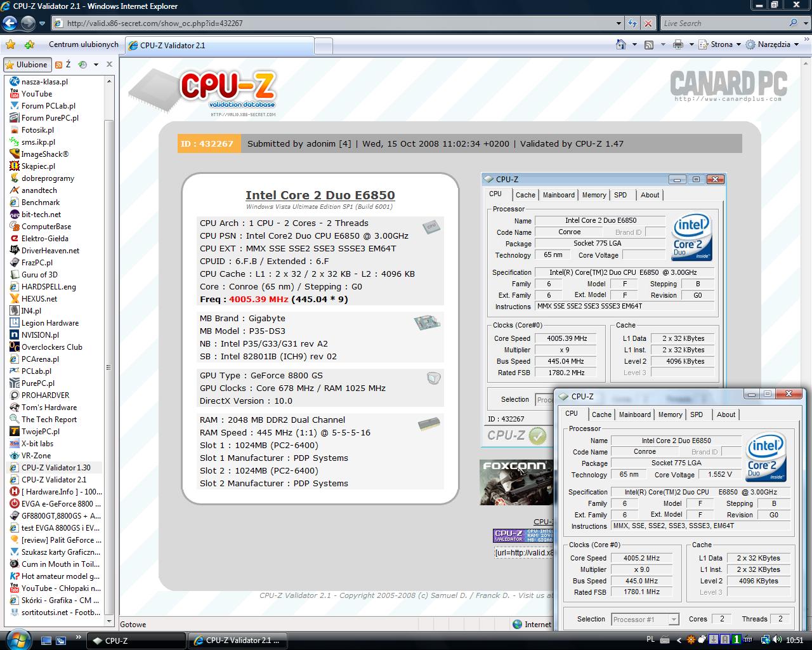Select the CPU-Z Validator 2.1 browser tab

pyautogui.click(x=219, y=46)
